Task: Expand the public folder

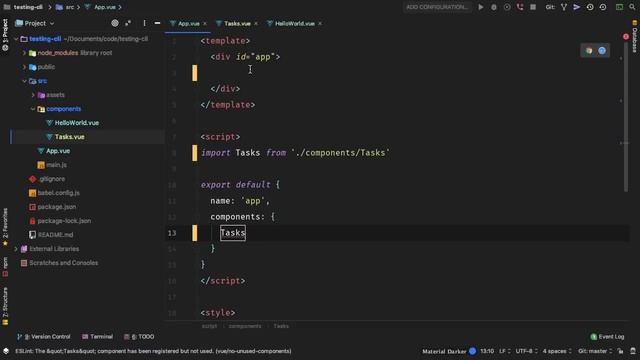Action: pyautogui.click(x=24, y=67)
